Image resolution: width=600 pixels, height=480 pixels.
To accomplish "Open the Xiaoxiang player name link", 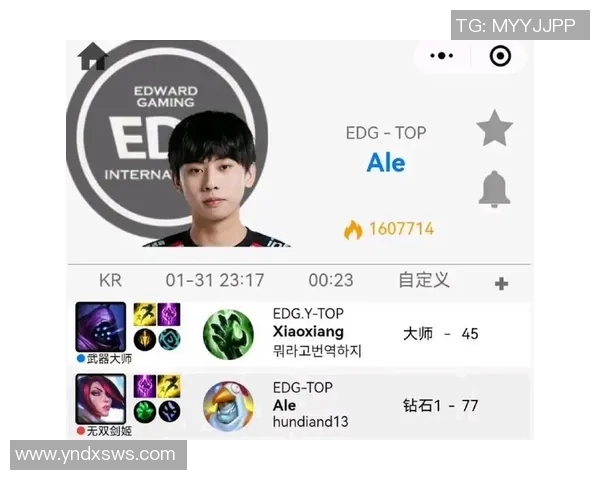I will tap(308, 331).
